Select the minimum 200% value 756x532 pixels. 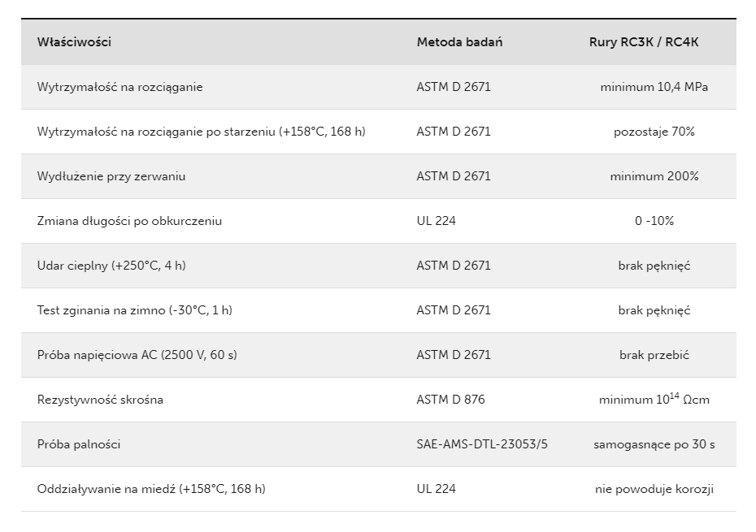pos(654,176)
